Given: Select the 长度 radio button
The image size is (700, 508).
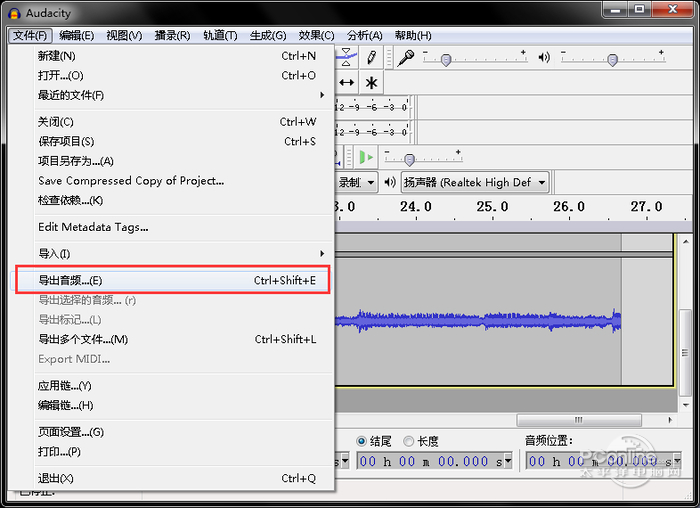Looking at the screenshot, I should (x=408, y=441).
